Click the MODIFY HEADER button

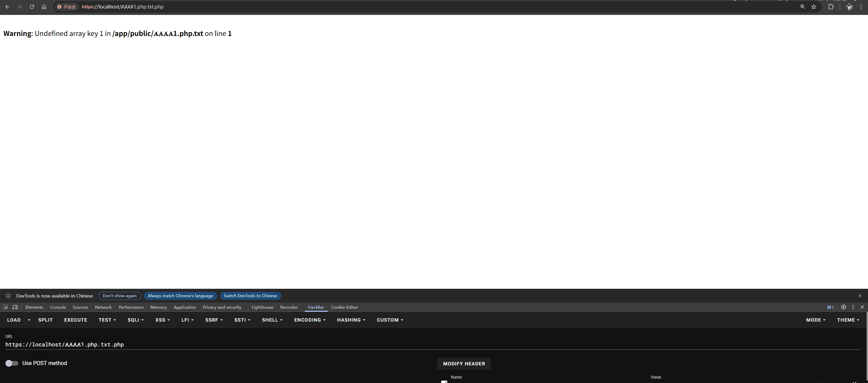pos(464,364)
